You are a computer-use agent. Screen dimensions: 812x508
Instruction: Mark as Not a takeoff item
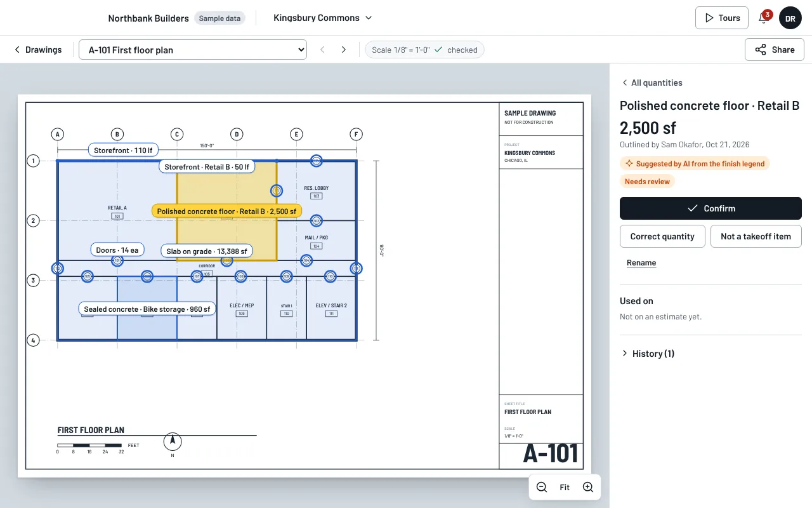click(x=756, y=236)
